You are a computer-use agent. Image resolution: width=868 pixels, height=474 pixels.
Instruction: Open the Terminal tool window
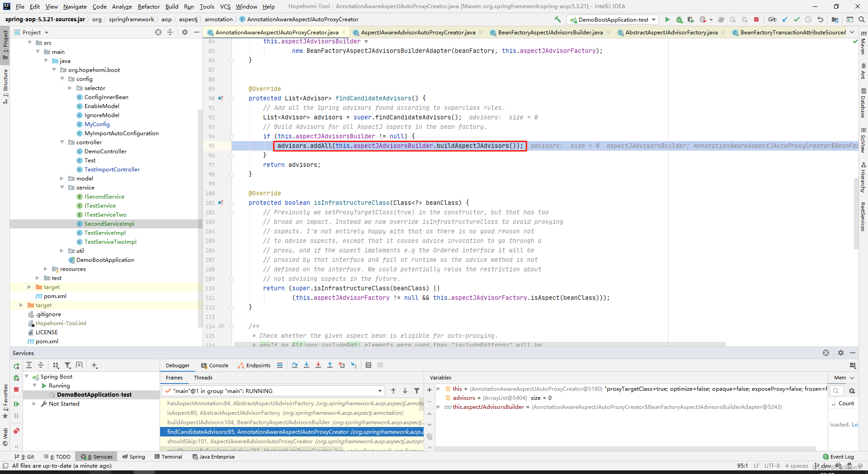coord(168,457)
